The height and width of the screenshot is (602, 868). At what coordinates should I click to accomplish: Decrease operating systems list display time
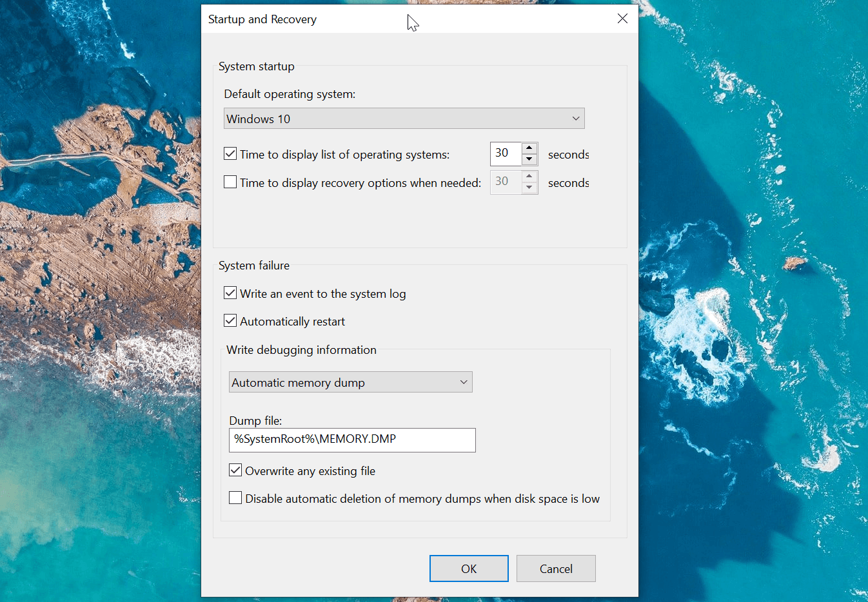[x=529, y=159]
